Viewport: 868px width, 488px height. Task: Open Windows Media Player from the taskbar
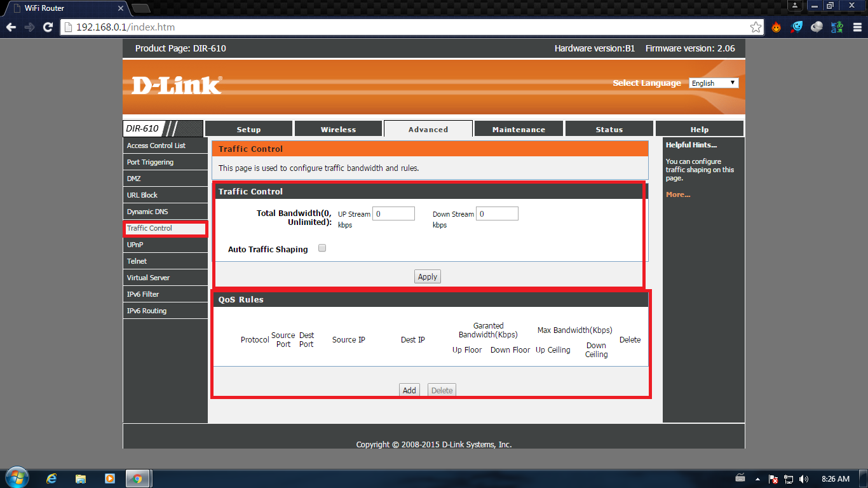(109, 478)
